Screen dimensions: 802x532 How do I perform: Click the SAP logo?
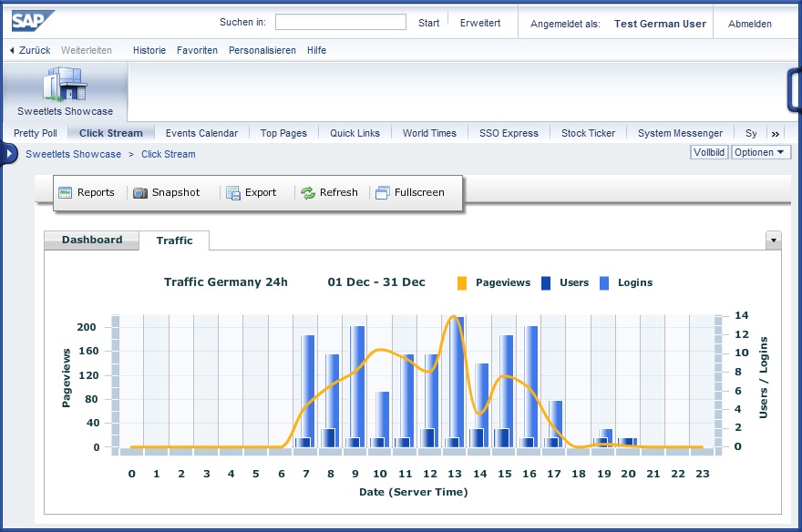point(32,22)
